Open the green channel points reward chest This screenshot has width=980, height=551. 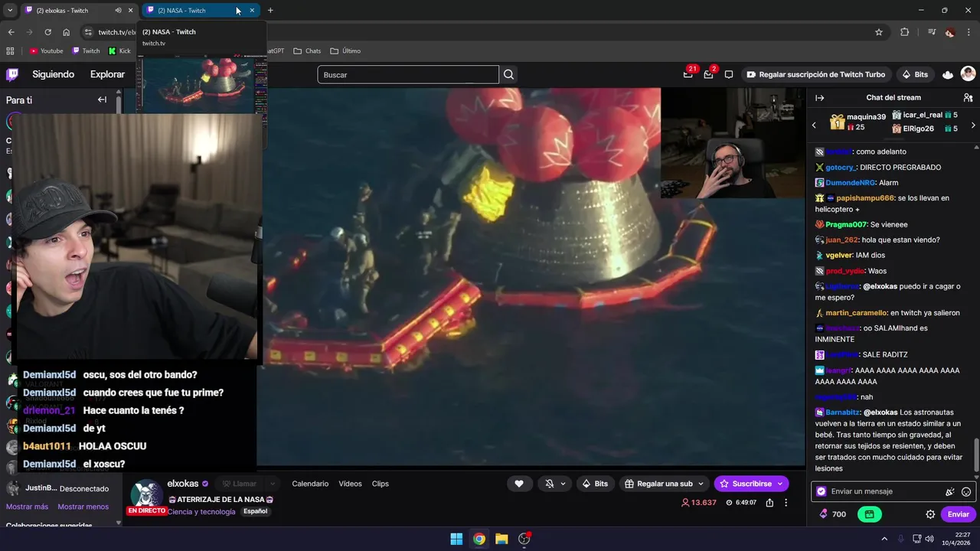[x=870, y=514]
